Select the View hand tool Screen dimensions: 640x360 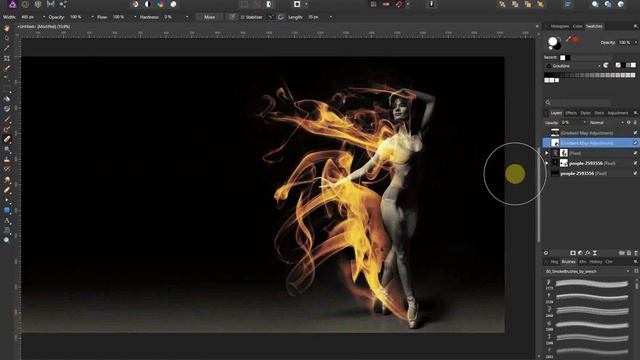click(x=7, y=29)
